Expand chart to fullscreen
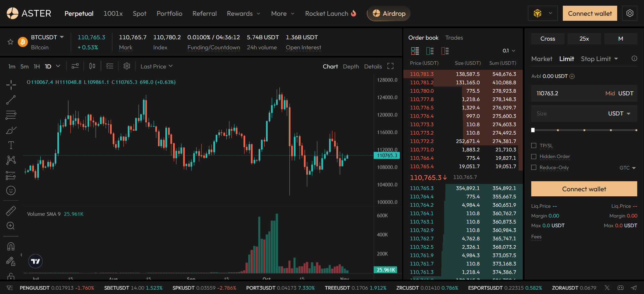The image size is (644, 294). tap(390, 66)
